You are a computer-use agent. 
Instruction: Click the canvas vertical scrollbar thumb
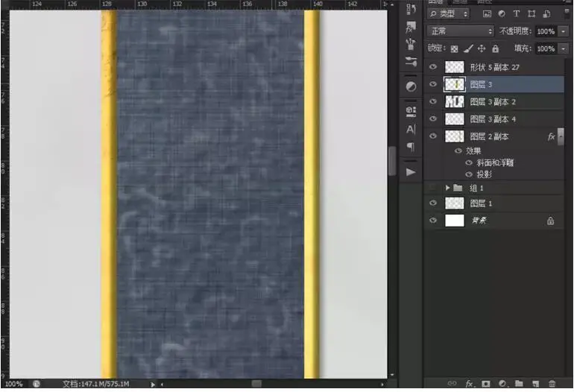392,161
